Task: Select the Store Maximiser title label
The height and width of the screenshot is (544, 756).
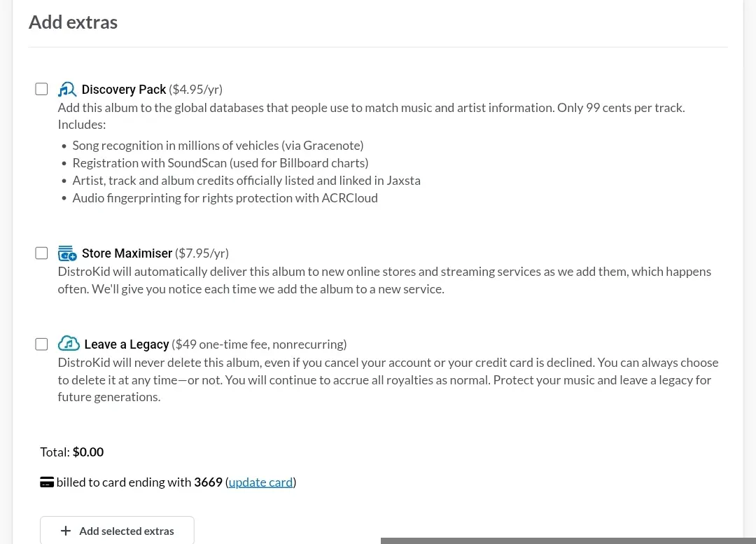Action: (x=127, y=253)
